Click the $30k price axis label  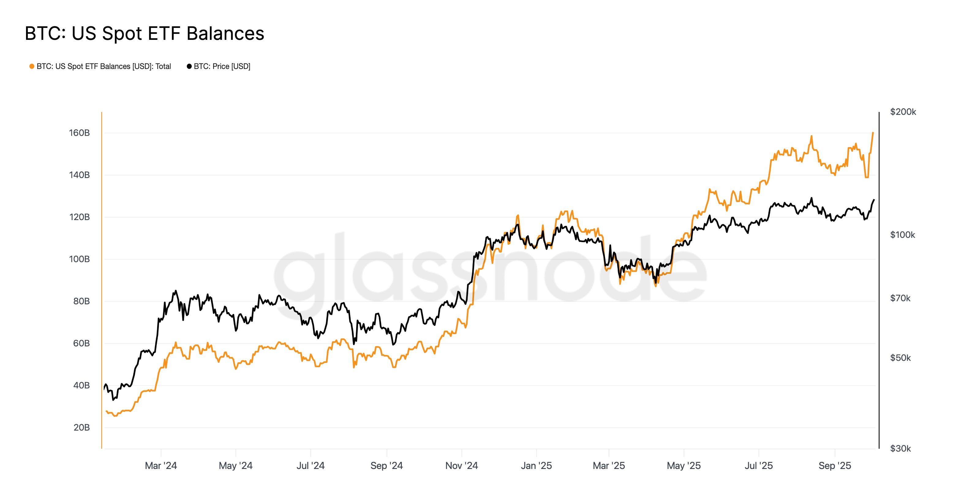(900, 449)
